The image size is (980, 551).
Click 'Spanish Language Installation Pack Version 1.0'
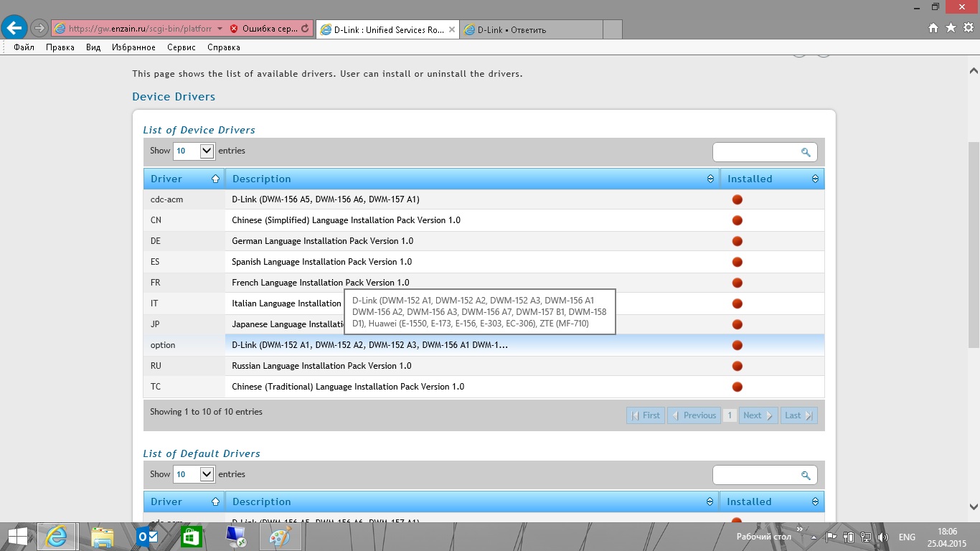coord(322,262)
